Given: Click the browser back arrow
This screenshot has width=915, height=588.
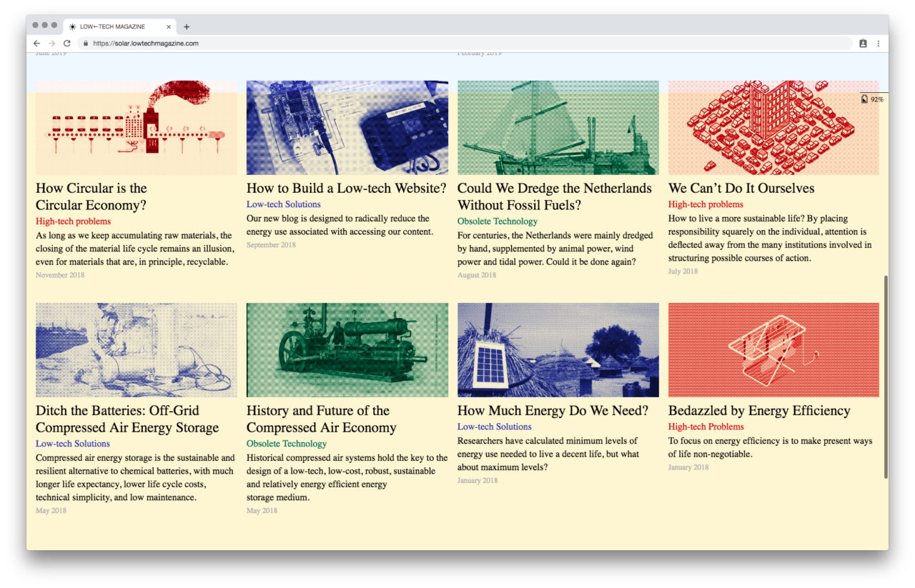Looking at the screenshot, I should click(x=37, y=44).
